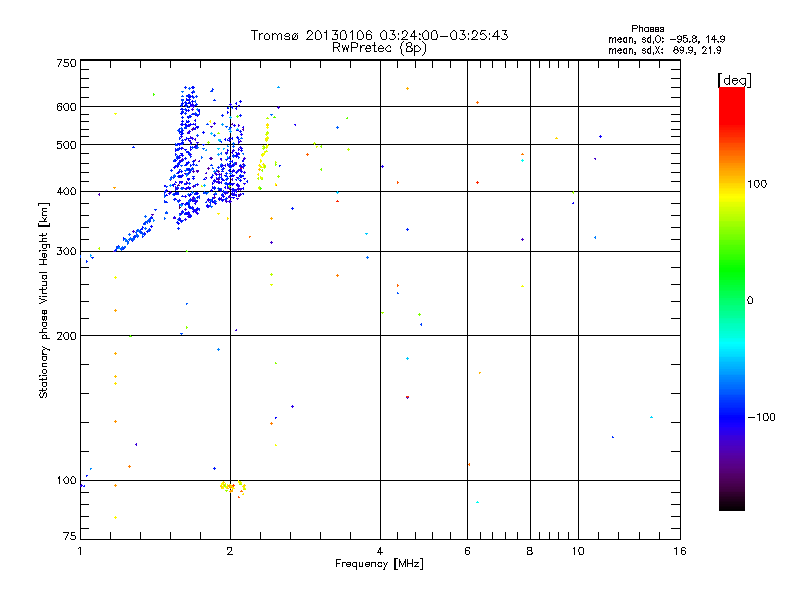800x600 pixels.
Task: Click the '4' x-axis tick label
Action: (x=380, y=551)
